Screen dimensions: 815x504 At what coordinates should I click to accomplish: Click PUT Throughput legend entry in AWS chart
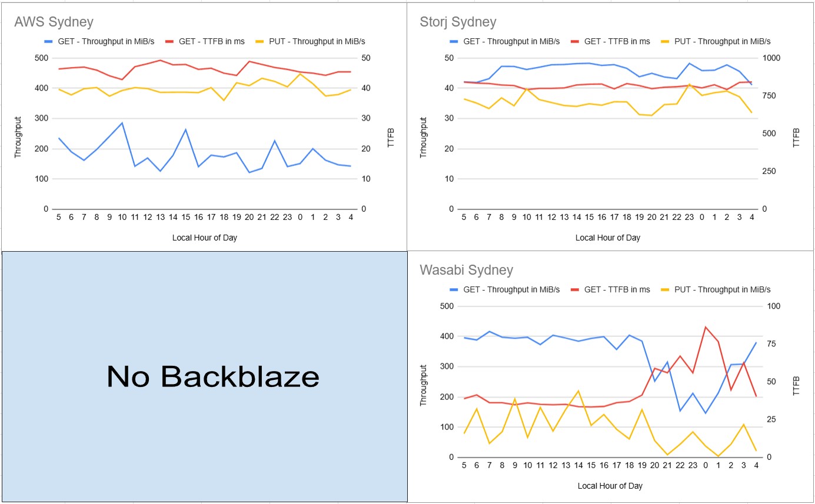coord(310,41)
